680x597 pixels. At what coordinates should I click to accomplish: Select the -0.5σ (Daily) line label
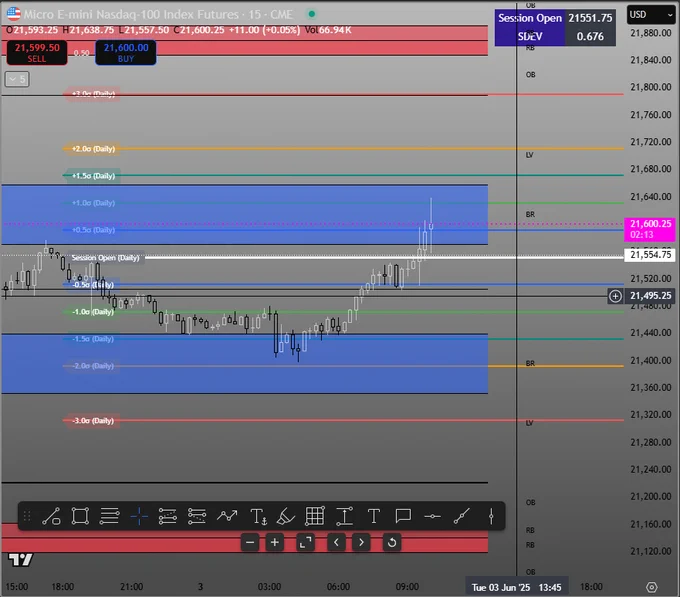[92, 284]
